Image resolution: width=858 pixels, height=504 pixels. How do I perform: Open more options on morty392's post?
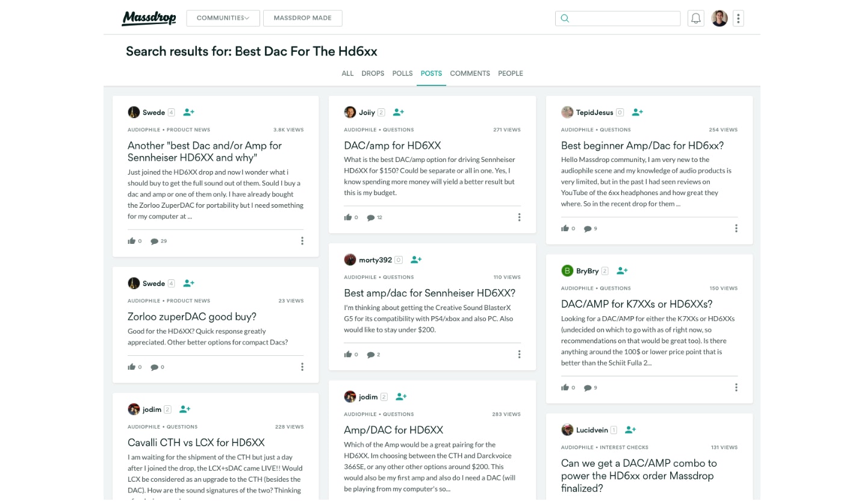pyautogui.click(x=519, y=355)
